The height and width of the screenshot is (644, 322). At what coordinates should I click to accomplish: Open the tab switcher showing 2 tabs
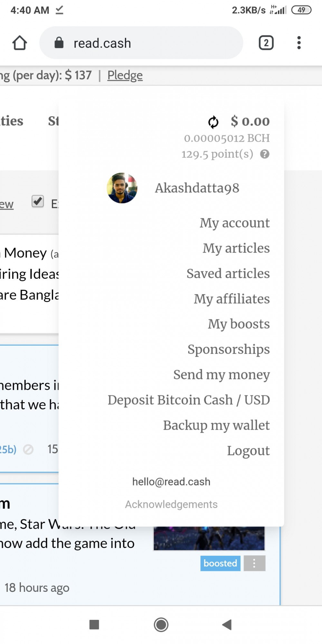[x=266, y=43]
